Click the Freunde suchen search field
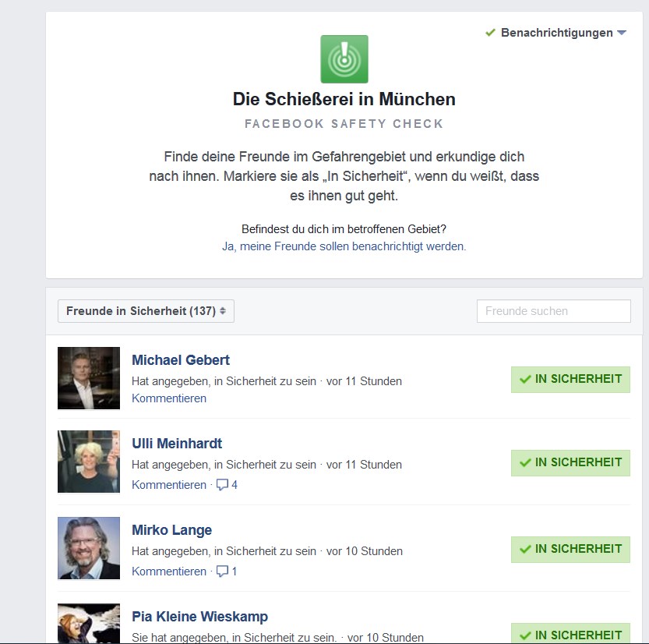The height and width of the screenshot is (644, 649). [553, 311]
